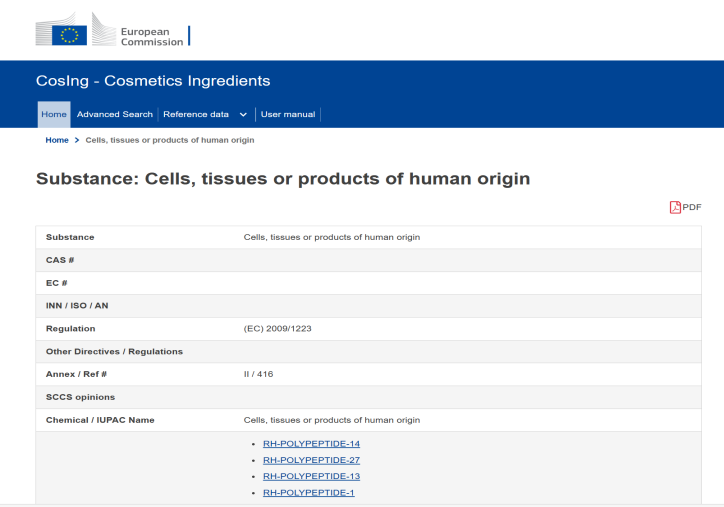
Task: Select the II / 416 annex value
Action: click(259, 374)
